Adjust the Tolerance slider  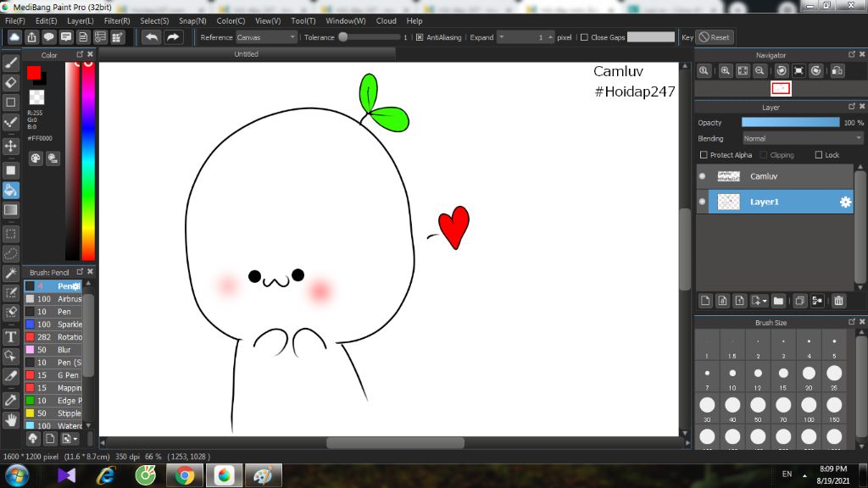click(370, 37)
